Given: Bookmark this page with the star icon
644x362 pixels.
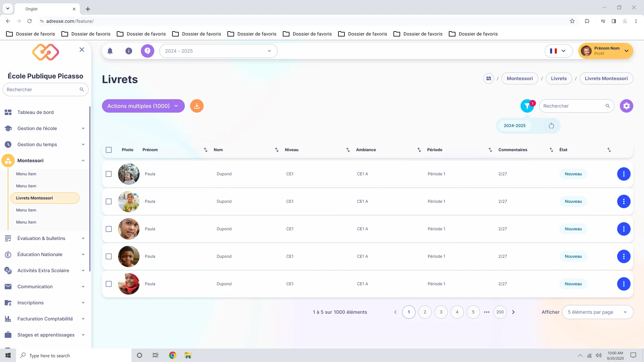Looking at the screenshot, I should [572, 21].
